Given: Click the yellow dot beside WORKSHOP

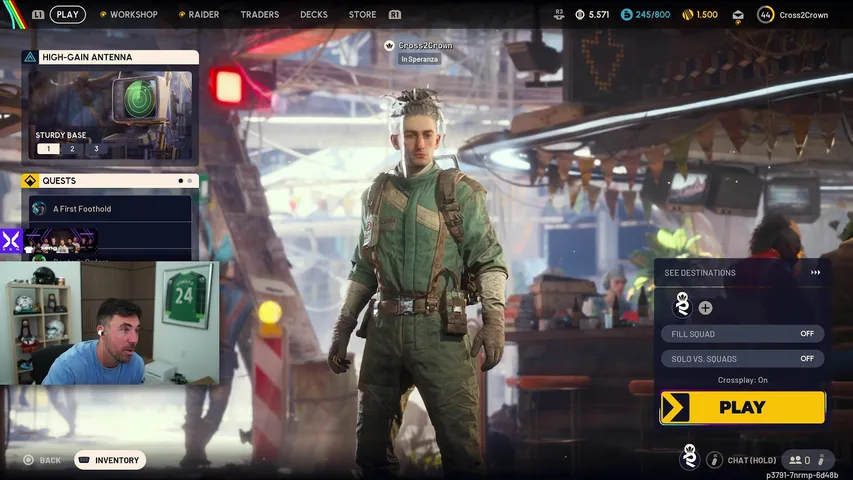Looking at the screenshot, I should [103, 15].
